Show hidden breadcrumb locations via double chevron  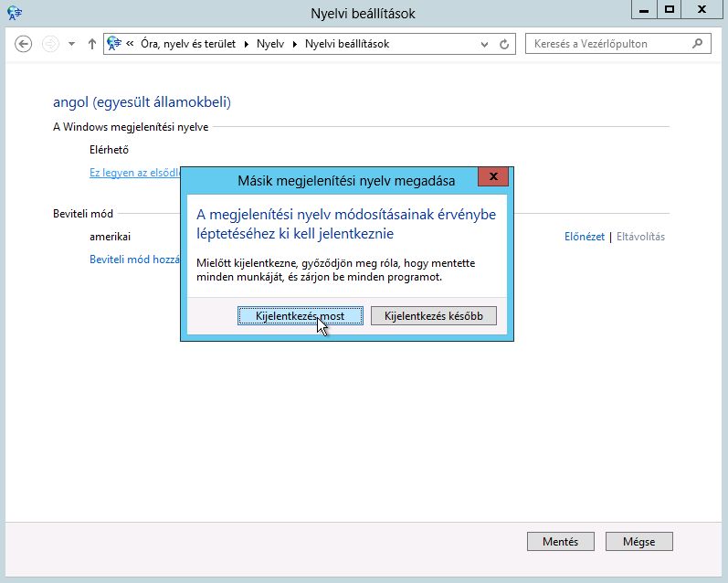coord(131,44)
